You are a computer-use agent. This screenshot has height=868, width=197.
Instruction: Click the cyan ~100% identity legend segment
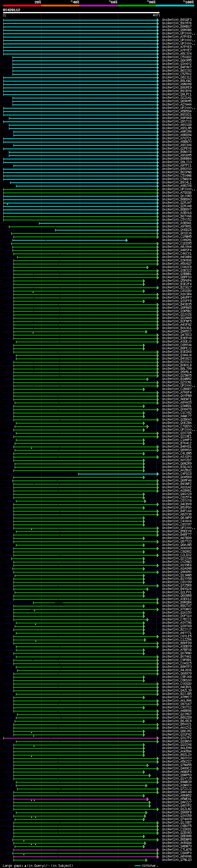click(x=175, y=6)
